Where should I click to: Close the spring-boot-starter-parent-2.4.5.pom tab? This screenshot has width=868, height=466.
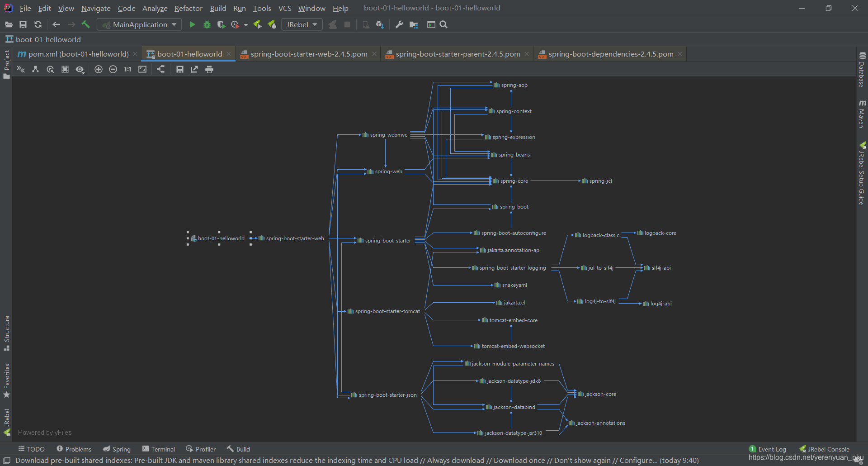(527, 54)
